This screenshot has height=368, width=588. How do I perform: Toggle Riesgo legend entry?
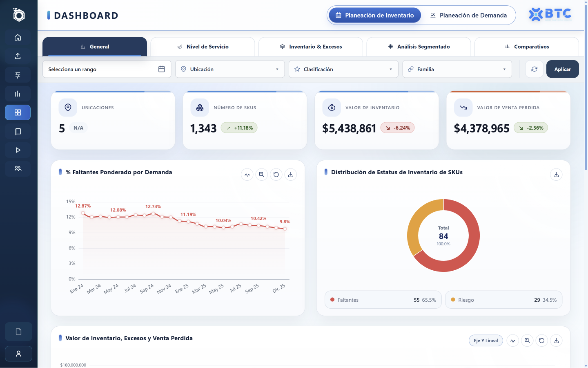pos(503,300)
